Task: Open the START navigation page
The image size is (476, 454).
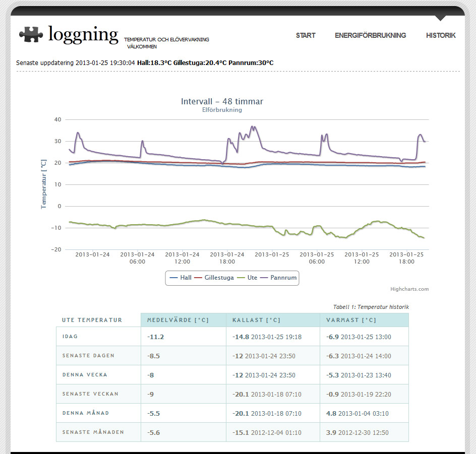Action: click(x=306, y=35)
